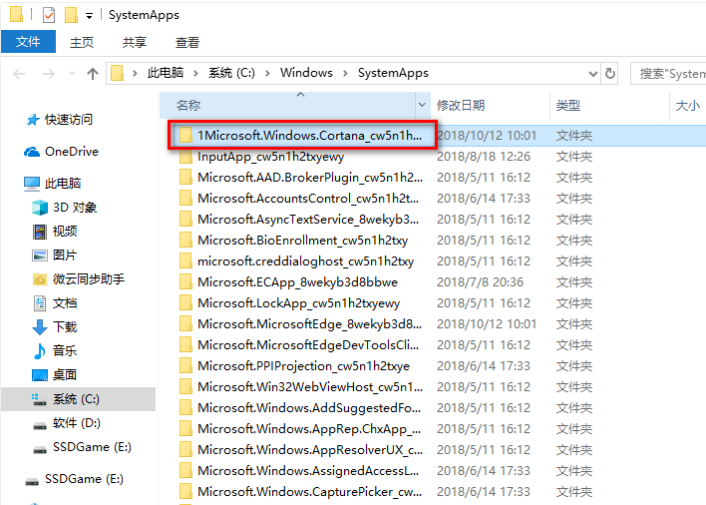The width and height of the screenshot is (706, 505).
Task: Expand the chevron after Windows breadcrumb
Action: tap(345, 73)
